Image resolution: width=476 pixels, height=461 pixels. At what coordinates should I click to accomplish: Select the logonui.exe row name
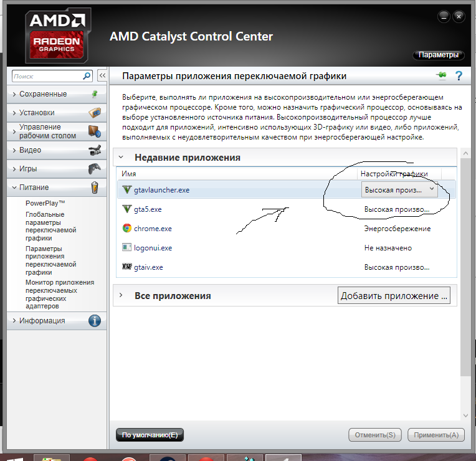click(153, 248)
